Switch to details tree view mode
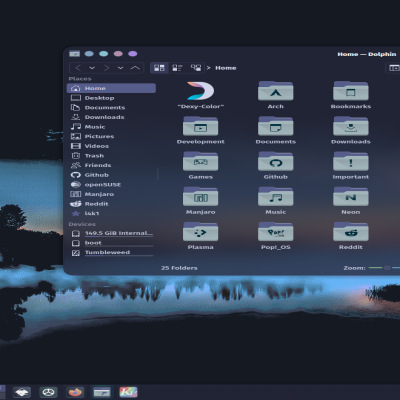The width and height of the screenshot is (400, 400). pyautogui.click(x=196, y=68)
